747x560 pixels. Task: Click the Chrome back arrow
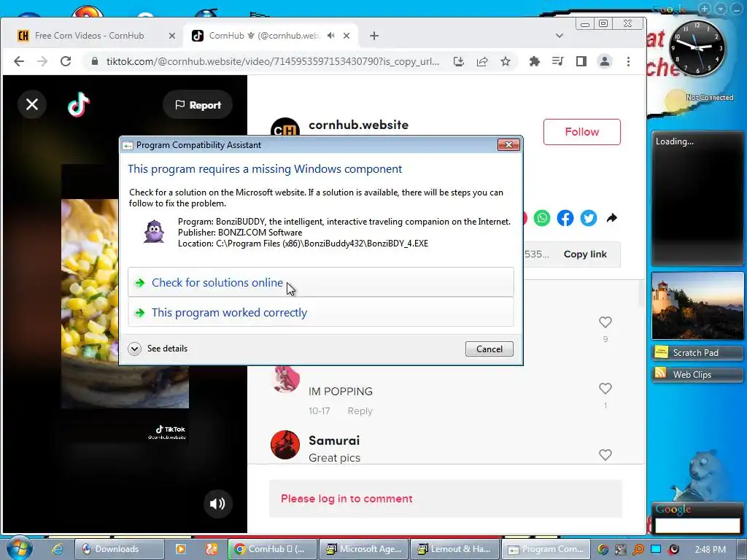[x=19, y=61]
